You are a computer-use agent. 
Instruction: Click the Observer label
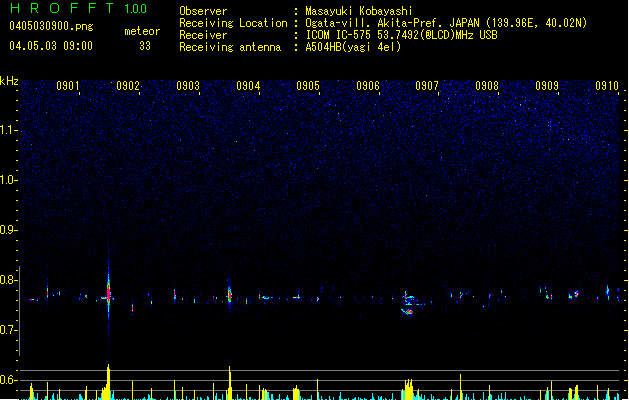point(203,11)
